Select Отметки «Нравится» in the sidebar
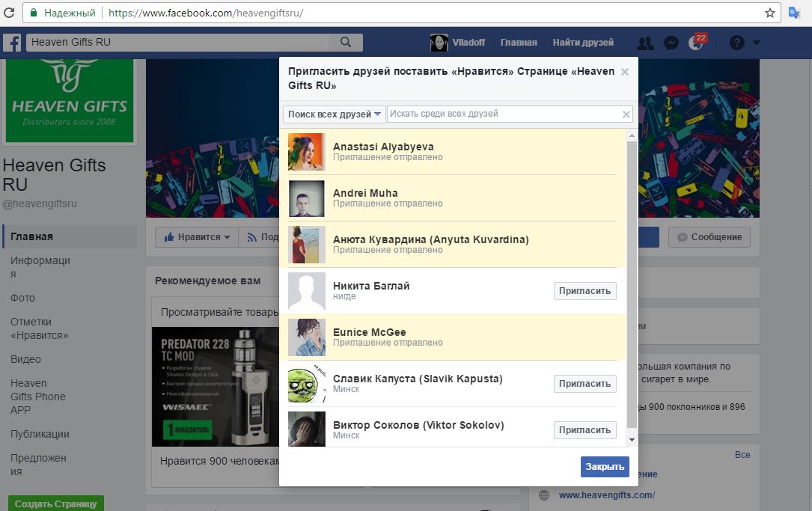This screenshot has width=812, height=511. (40, 328)
